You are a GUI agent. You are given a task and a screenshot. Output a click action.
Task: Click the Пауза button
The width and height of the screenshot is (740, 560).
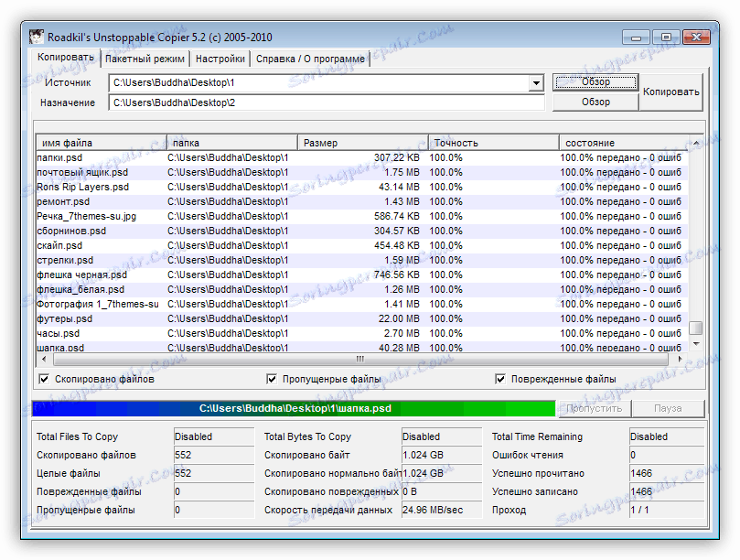click(668, 408)
